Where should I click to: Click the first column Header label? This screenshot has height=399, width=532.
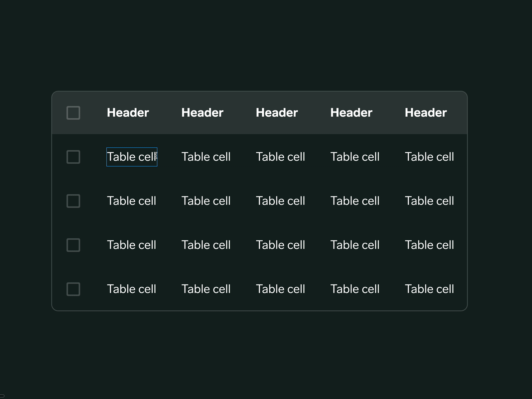[128, 113]
